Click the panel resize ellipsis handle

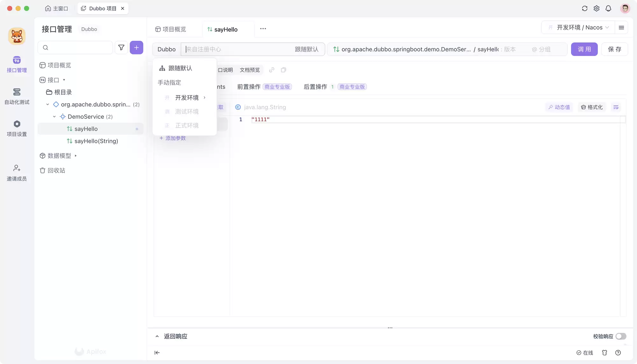click(x=390, y=328)
